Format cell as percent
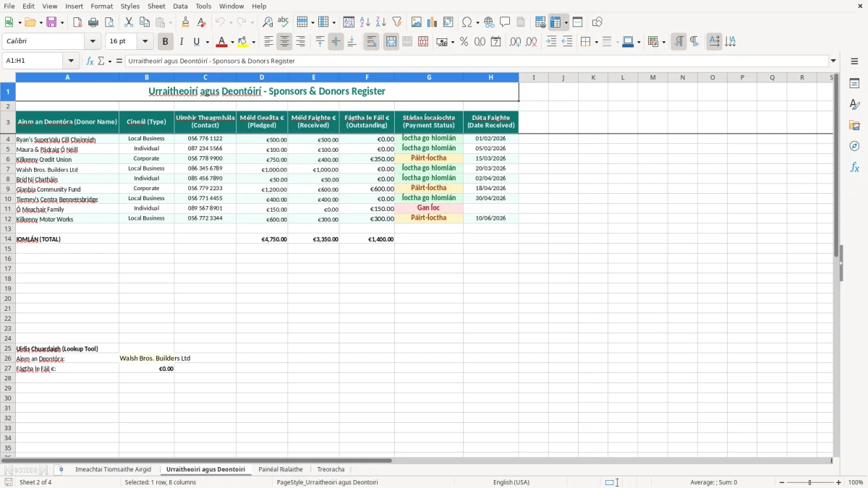 coord(464,42)
